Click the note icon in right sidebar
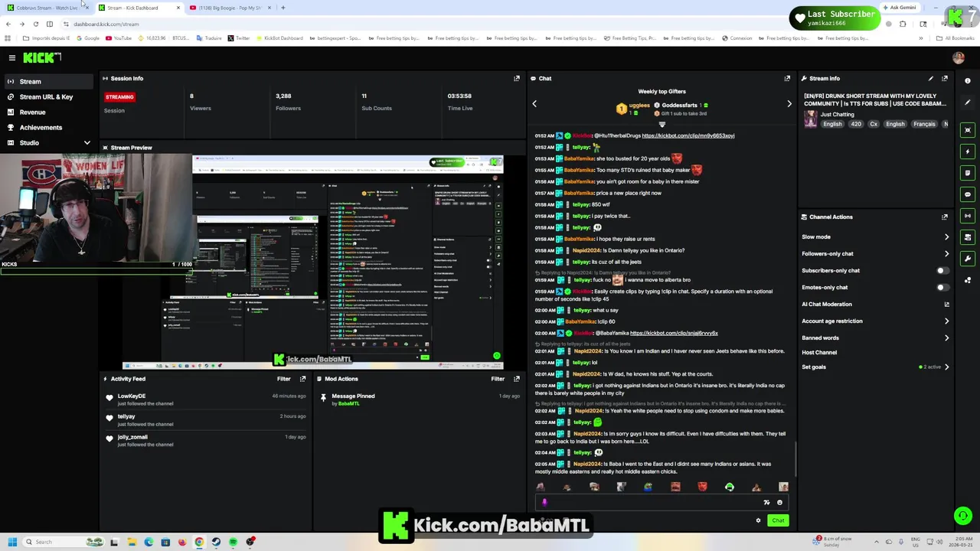This screenshot has width=980, height=551. point(968,173)
